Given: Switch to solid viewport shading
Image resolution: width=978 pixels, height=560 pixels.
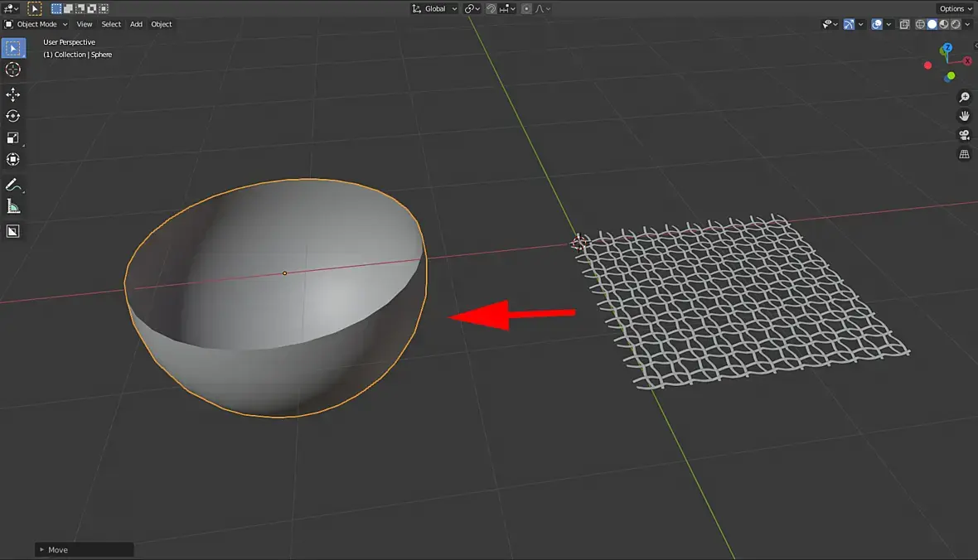Looking at the screenshot, I should coord(932,24).
